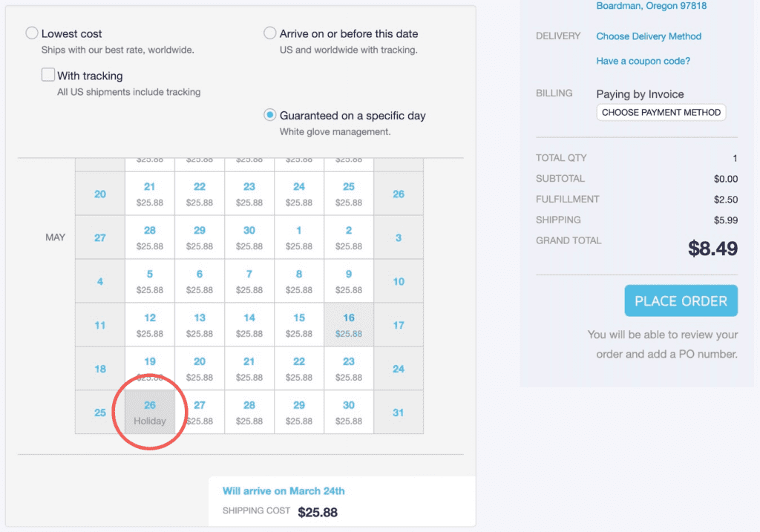
Task: Click the Choose Delivery Method link
Action: point(649,36)
